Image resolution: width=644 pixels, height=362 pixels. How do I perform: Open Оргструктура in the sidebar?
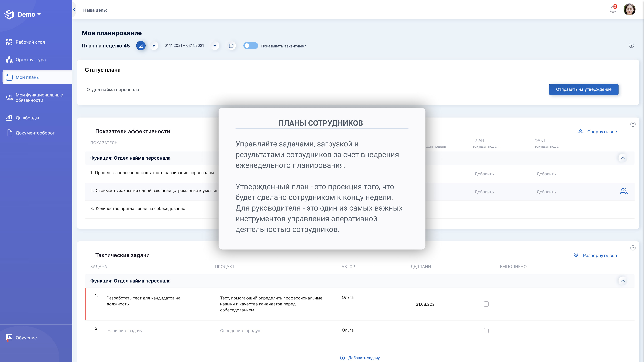coord(31,60)
